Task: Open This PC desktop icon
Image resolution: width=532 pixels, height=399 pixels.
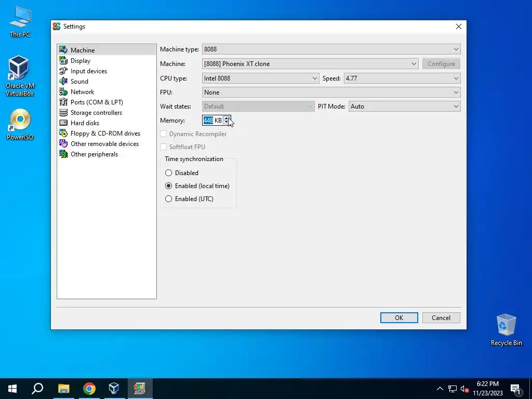Action: (x=20, y=21)
